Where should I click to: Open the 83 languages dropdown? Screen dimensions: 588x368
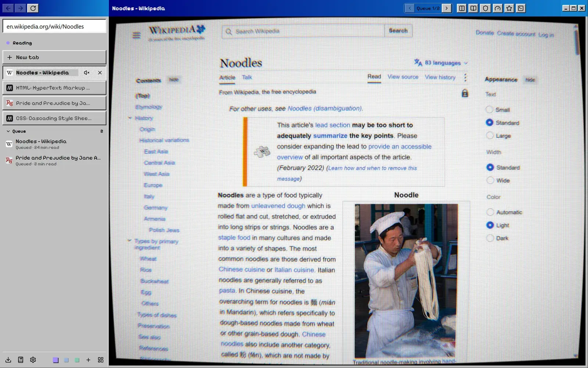(441, 63)
